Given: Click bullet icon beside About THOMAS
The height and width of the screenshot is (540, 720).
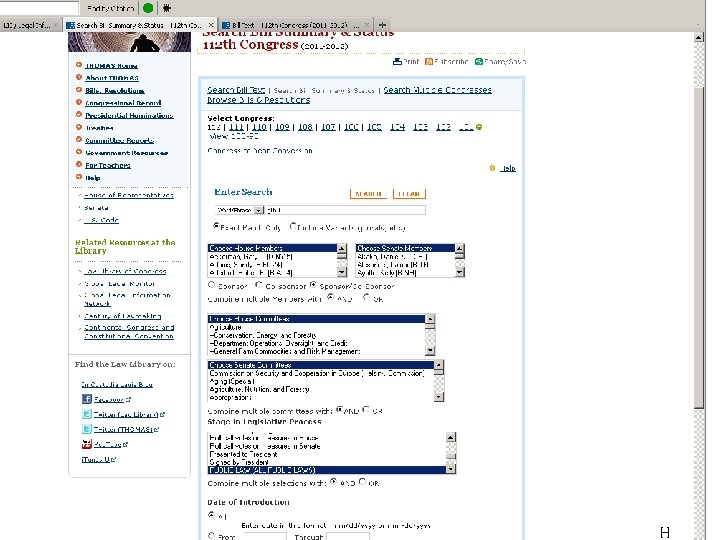Looking at the screenshot, I should click(79, 77).
